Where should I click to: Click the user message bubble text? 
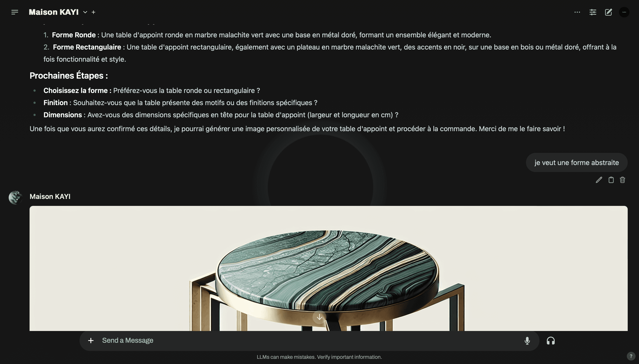tap(576, 162)
